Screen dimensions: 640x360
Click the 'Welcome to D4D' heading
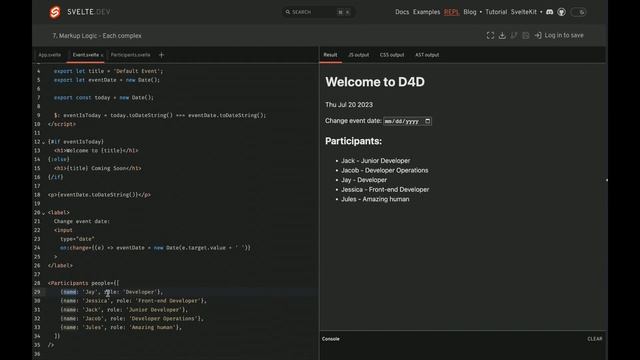point(375,82)
